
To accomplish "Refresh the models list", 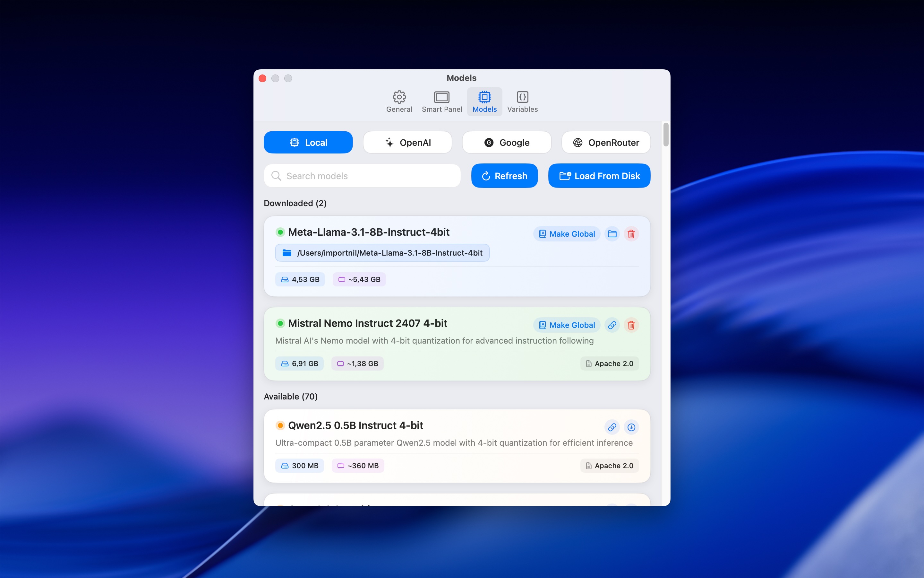I will coord(504,176).
